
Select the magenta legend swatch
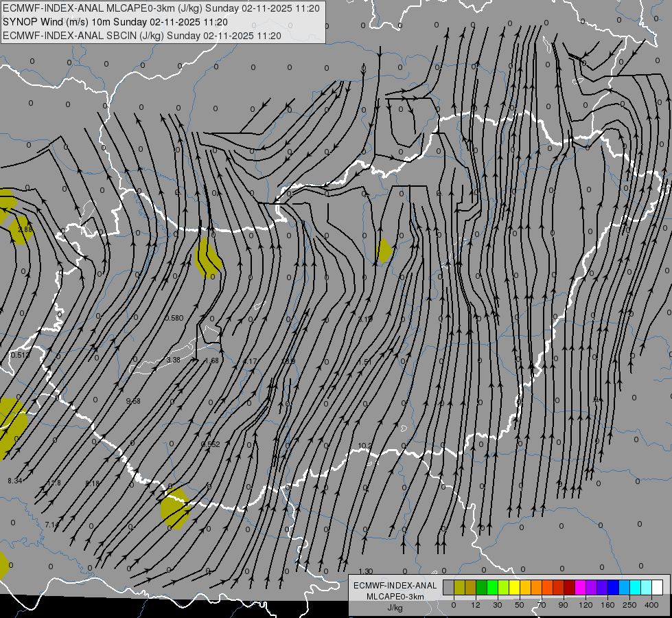580,587
